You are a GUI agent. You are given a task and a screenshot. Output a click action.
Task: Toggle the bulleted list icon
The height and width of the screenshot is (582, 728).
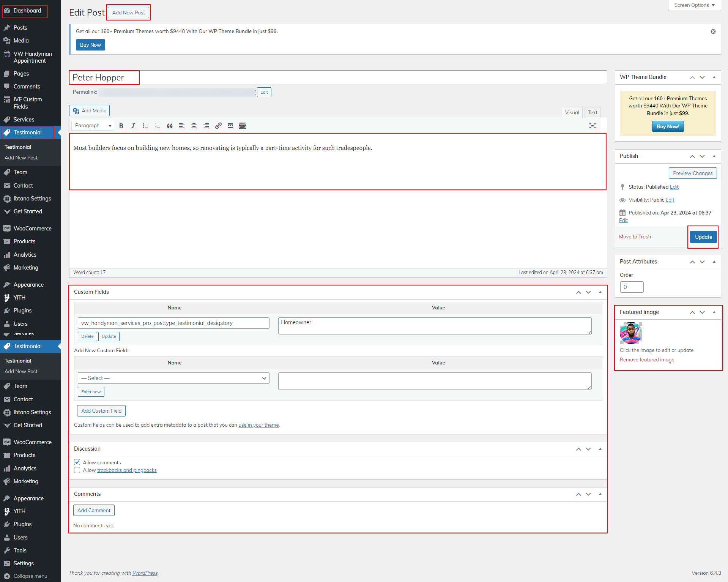pos(145,126)
